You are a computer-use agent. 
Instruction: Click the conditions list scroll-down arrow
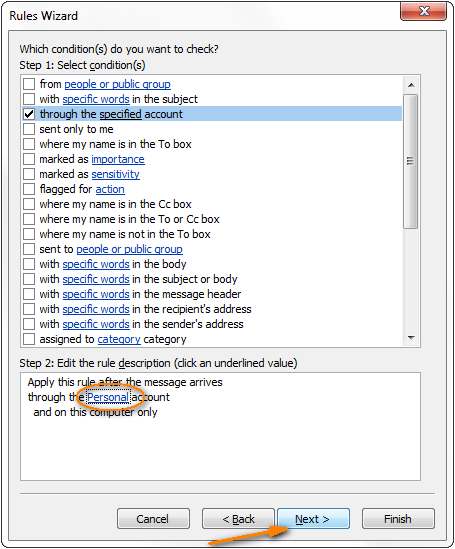[411, 338]
